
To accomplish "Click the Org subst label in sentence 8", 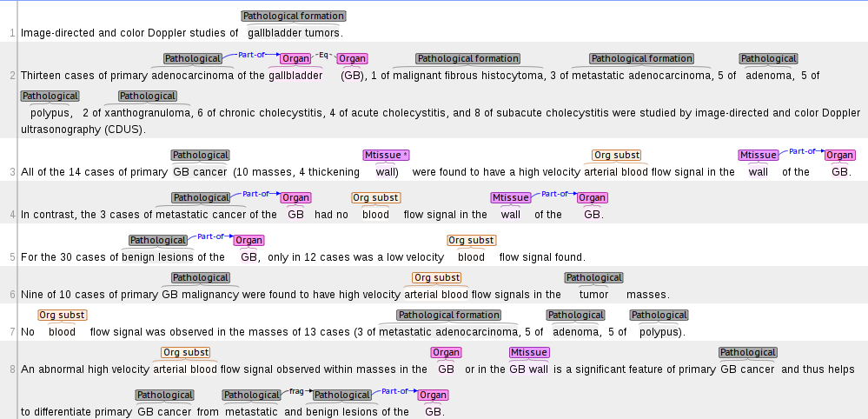I will [x=185, y=353].
